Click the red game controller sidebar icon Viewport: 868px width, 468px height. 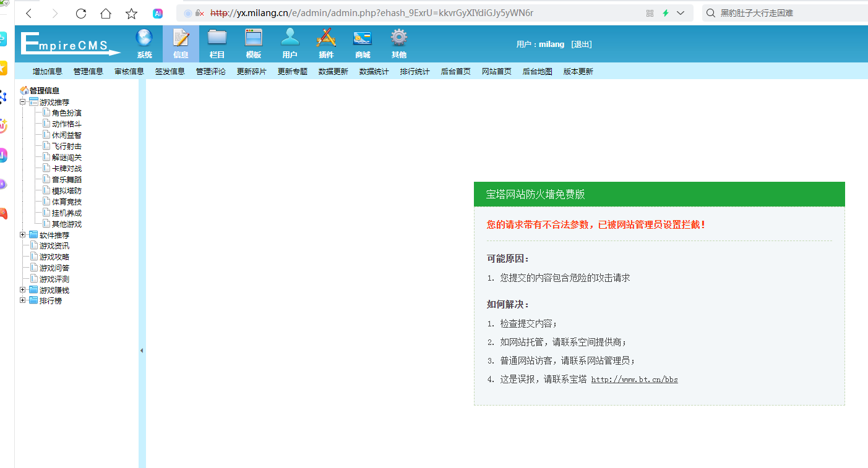tap(3, 213)
